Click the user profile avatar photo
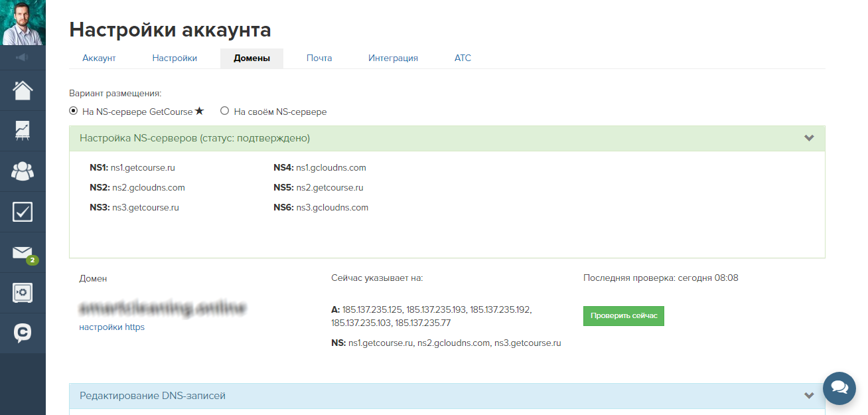The height and width of the screenshot is (415, 868). pyautogui.click(x=23, y=23)
